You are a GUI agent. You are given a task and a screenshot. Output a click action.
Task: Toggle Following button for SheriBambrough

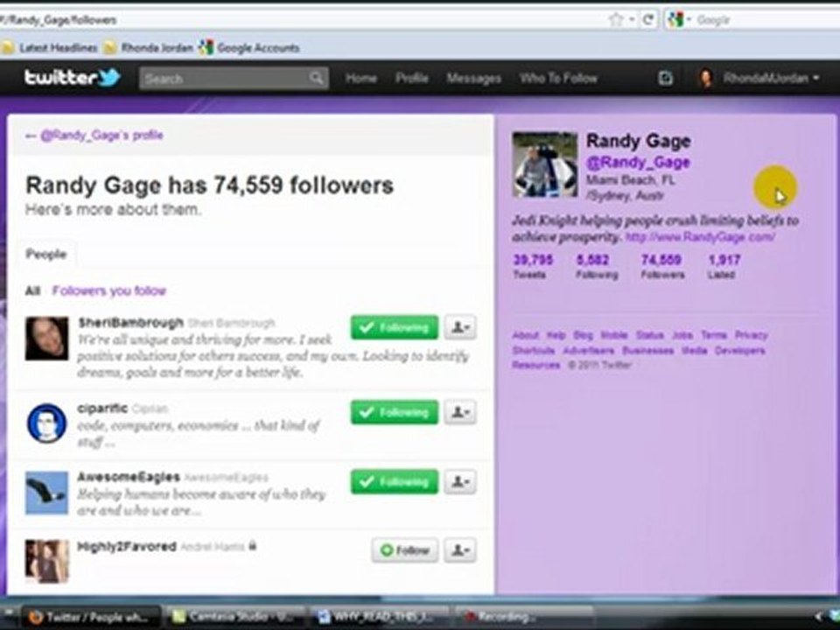pyautogui.click(x=395, y=327)
